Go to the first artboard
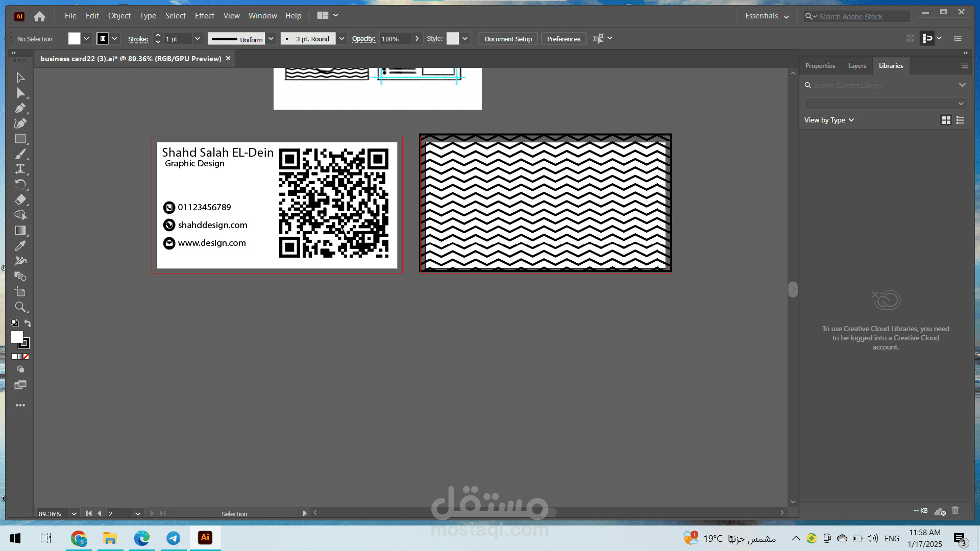The width and height of the screenshot is (980, 551). [89, 513]
